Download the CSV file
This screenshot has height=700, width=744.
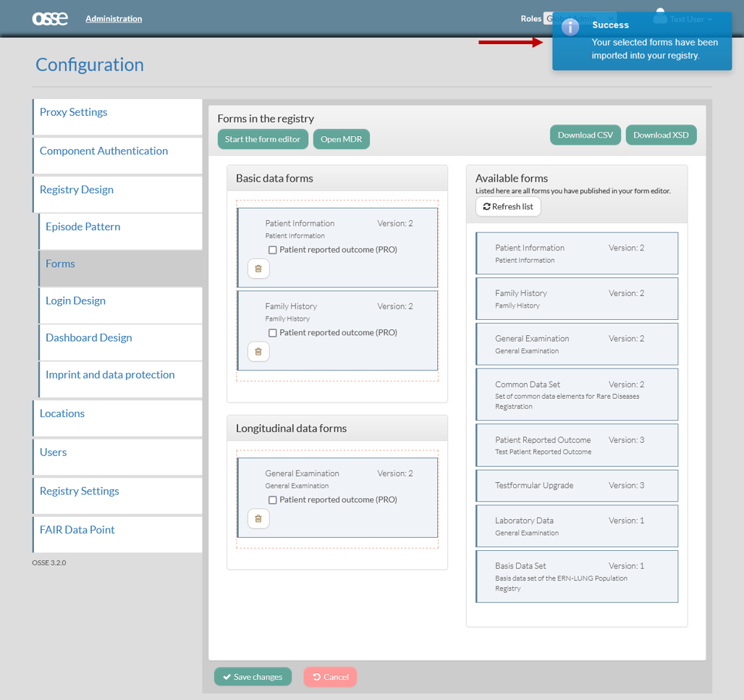(x=585, y=135)
